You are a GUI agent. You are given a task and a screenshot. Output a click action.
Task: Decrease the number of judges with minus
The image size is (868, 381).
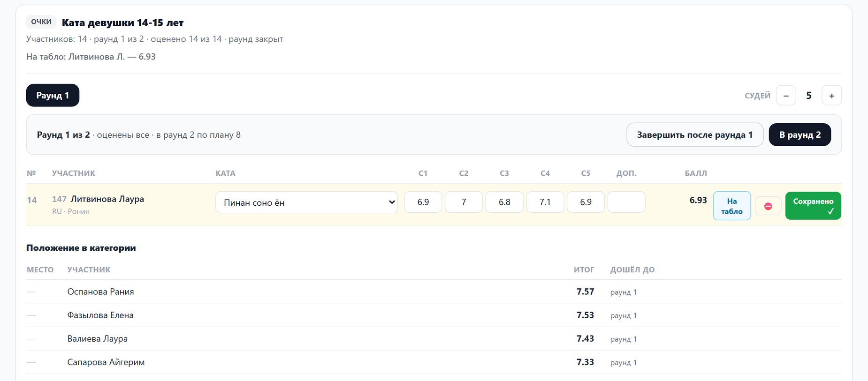tap(786, 96)
